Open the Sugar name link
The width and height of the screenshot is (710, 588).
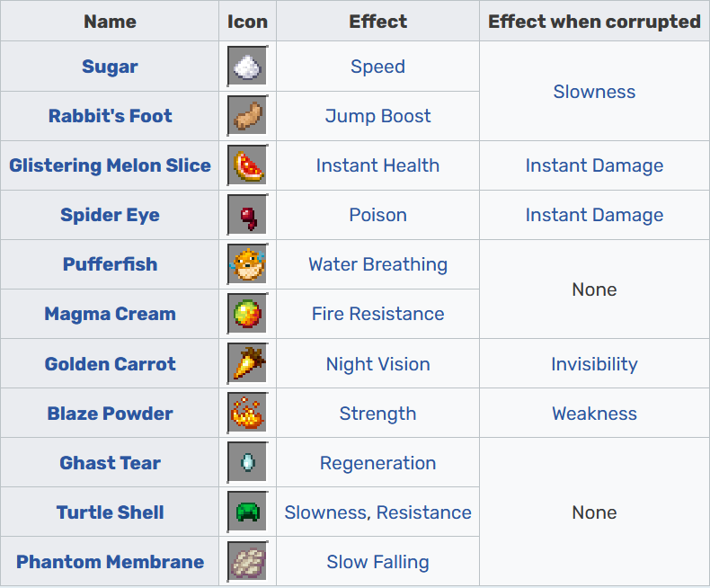coord(110,67)
